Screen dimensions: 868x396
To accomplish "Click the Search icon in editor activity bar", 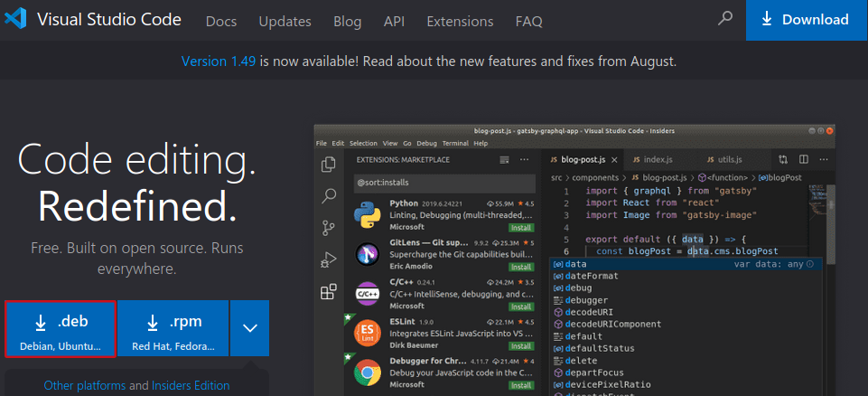I will coord(329,195).
